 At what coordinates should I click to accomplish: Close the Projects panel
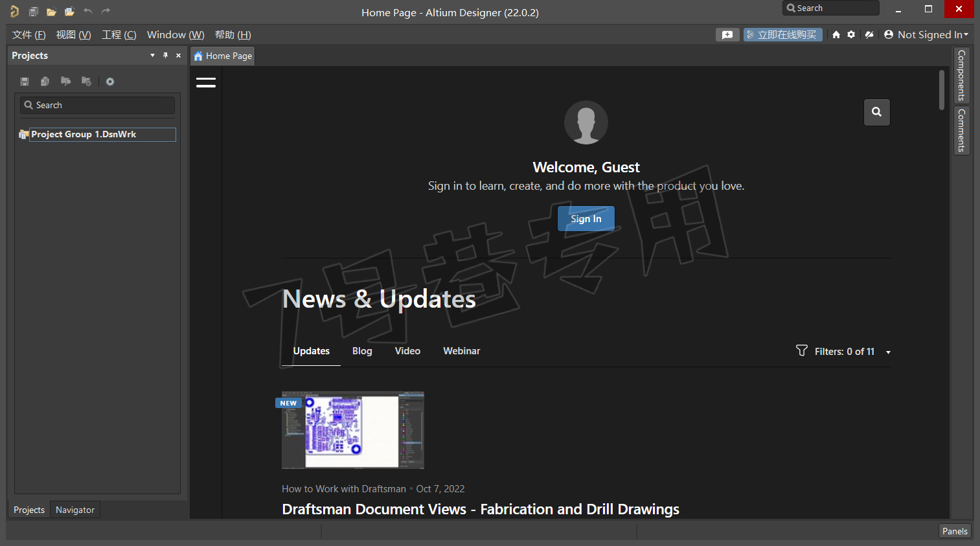179,56
